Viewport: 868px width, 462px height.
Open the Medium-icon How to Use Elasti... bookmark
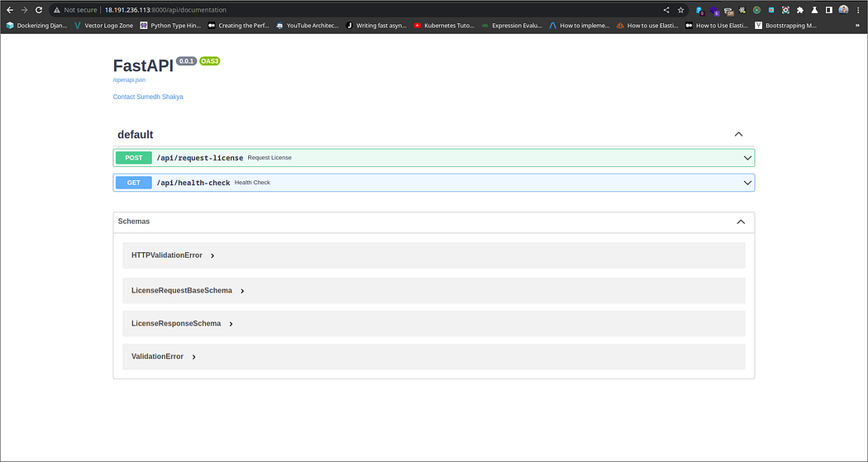tap(717, 26)
